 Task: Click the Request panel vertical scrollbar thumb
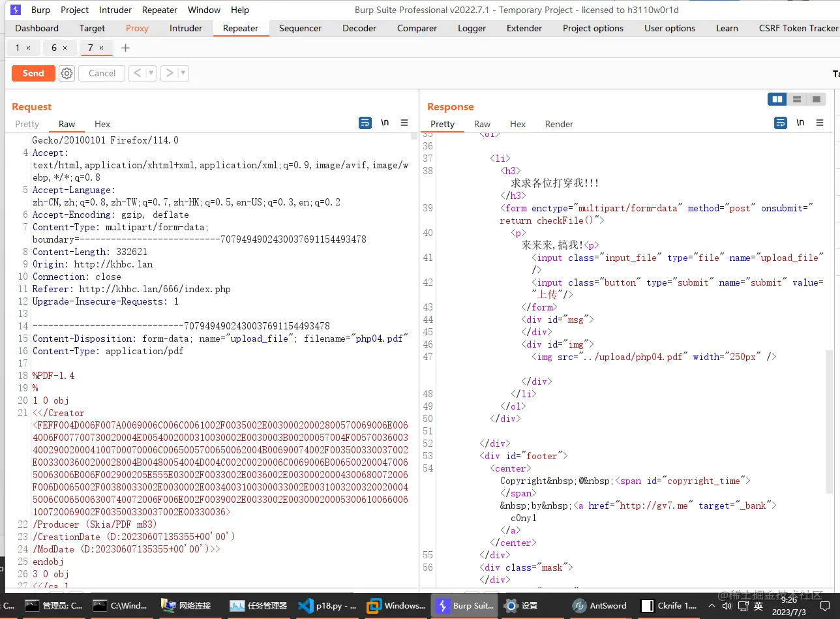[413, 136]
